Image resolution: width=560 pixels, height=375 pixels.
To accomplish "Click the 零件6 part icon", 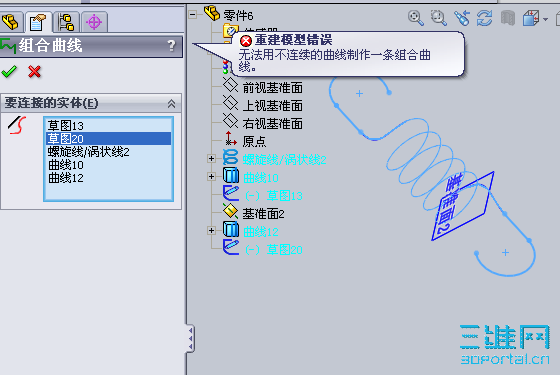I will pyautogui.click(x=212, y=13).
